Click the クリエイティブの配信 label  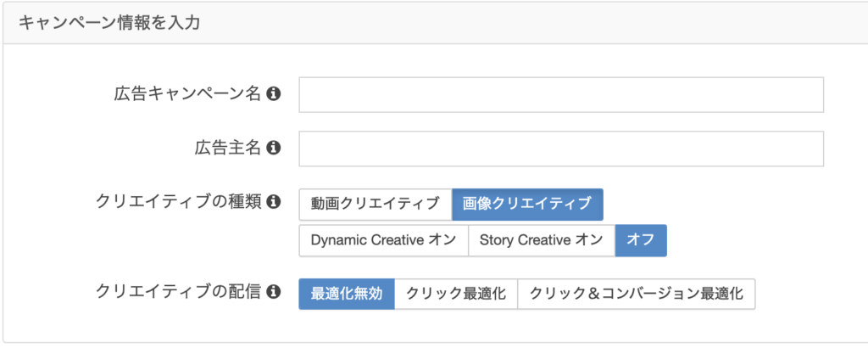click(x=178, y=292)
